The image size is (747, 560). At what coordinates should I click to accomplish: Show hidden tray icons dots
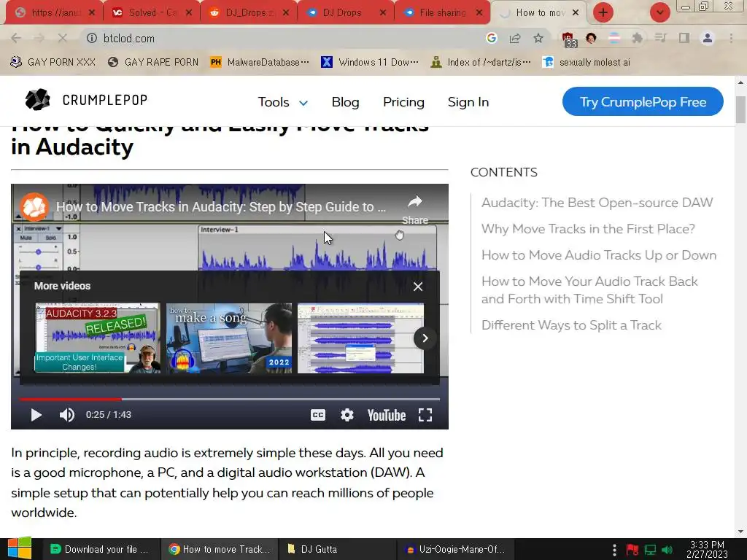[x=614, y=550]
